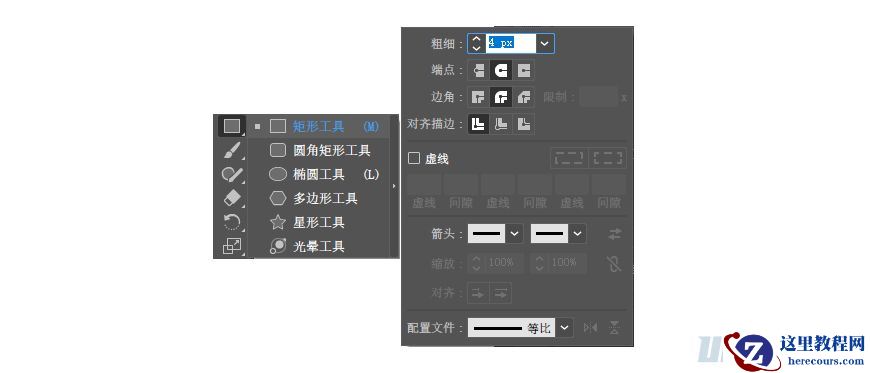Click flip profile horizontally icon
This screenshot has width=870, height=373.
coord(590,328)
